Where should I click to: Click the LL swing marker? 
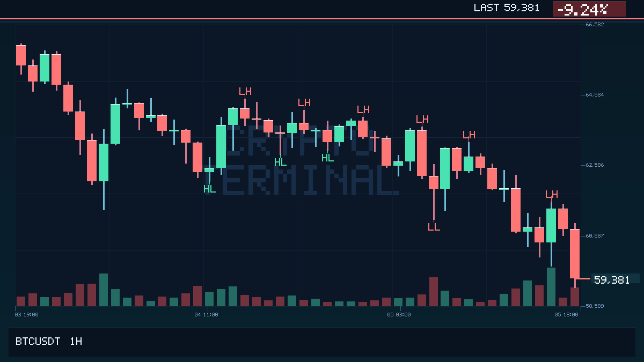(434, 227)
